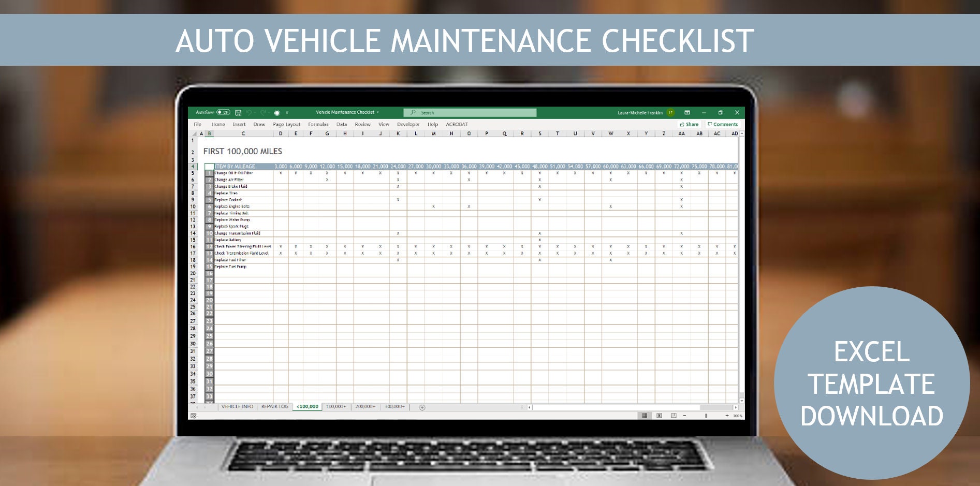
Task: Open the Comments panel
Action: 723,124
